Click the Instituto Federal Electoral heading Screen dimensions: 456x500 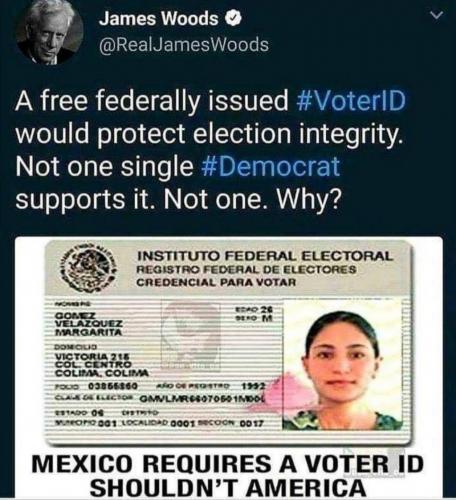[x=266, y=257]
